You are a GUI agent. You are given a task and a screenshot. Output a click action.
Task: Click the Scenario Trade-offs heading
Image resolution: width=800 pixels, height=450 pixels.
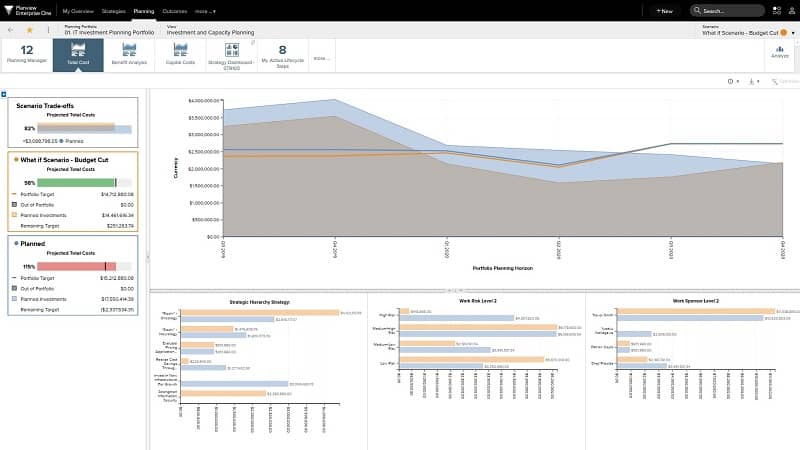(x=45, y=106)
